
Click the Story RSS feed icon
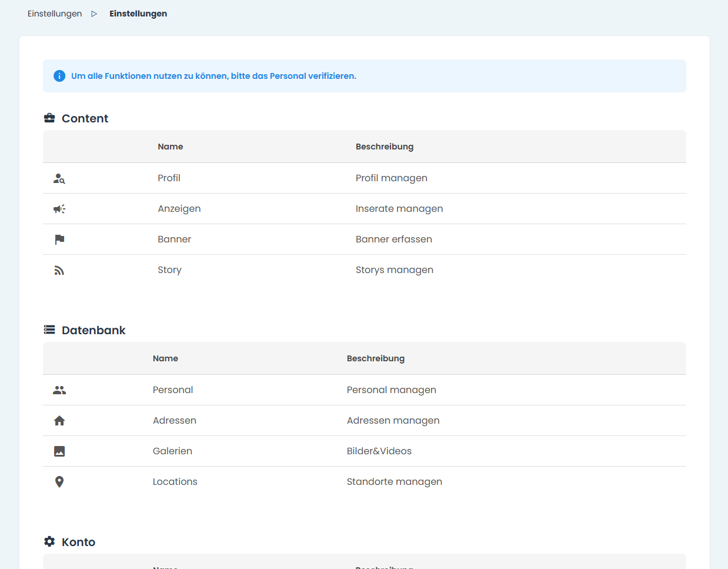[x=59, y=270]
